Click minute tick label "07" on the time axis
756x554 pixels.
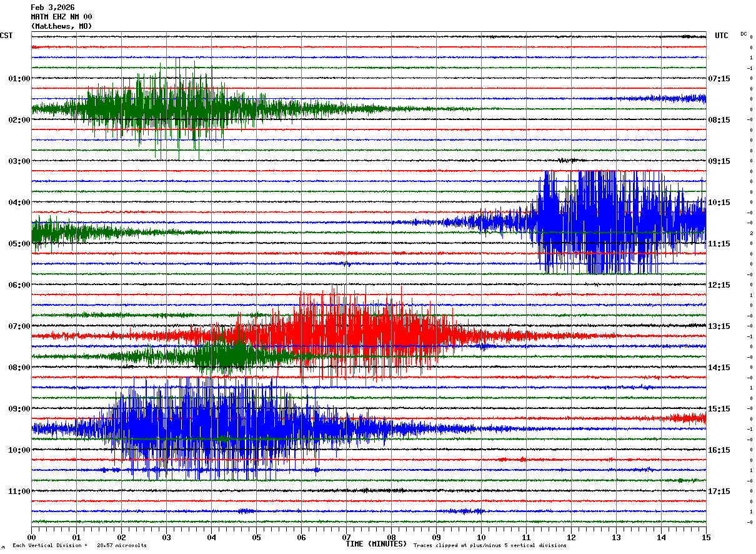(346, 537)
